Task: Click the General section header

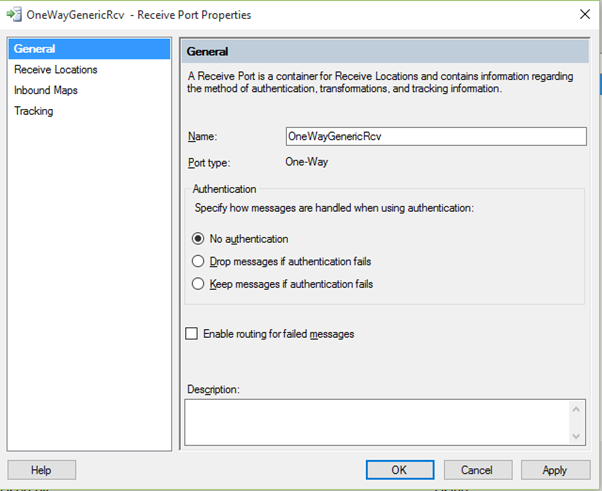Action: pos(385,51)
